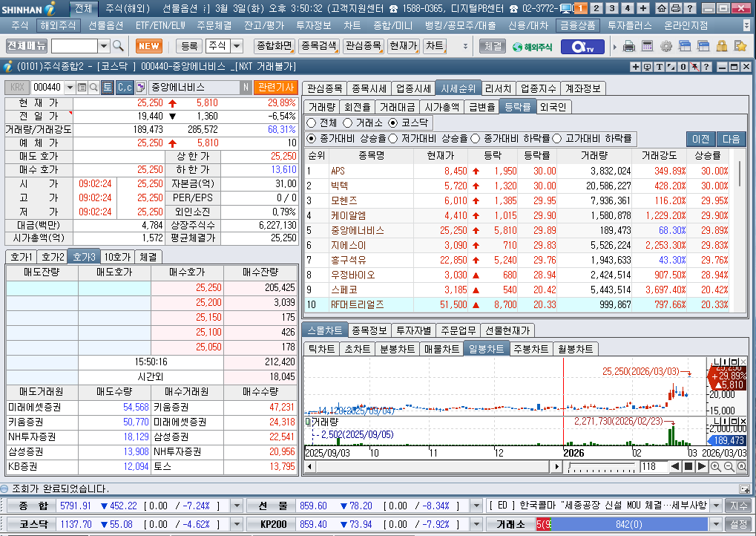This screenshot has height=536, width=756.
Task: Click the plus icon in the sub-window title bar
Action: point(636,67)
